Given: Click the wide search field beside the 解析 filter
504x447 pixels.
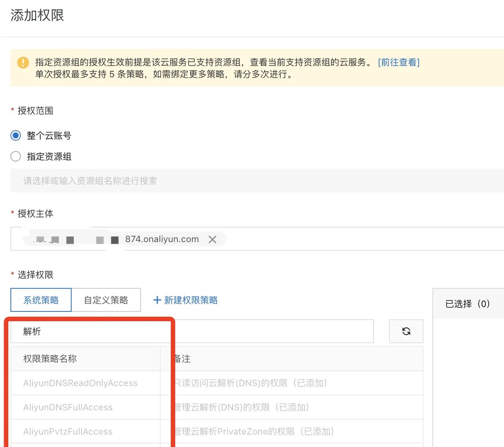Looking at the screenshot, I should pos(276,331).
